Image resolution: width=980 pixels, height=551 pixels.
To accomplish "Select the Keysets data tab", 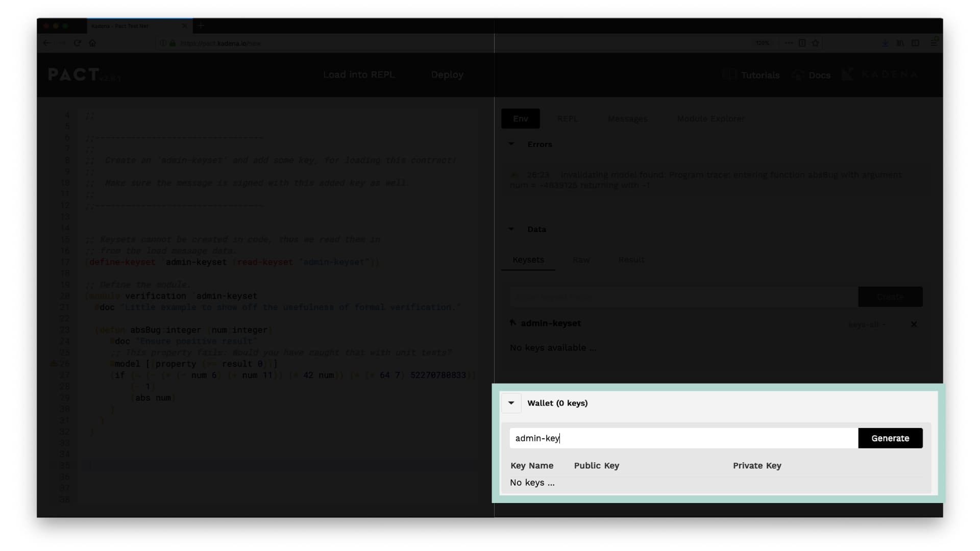I will [528, 260].
